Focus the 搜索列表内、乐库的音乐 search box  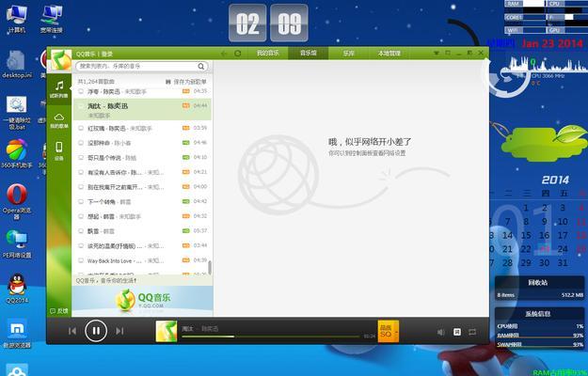tap(138, 67)
